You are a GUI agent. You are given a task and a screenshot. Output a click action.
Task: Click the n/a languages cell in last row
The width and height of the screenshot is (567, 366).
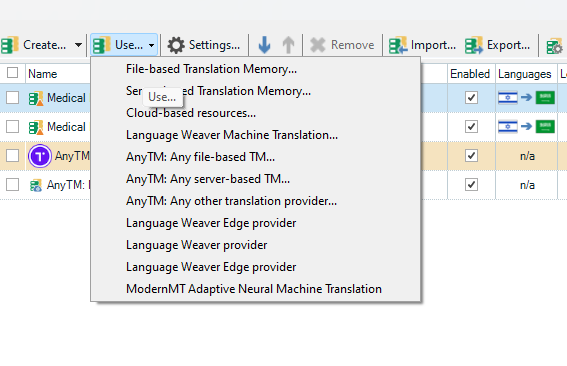click(x=527, y=185)
